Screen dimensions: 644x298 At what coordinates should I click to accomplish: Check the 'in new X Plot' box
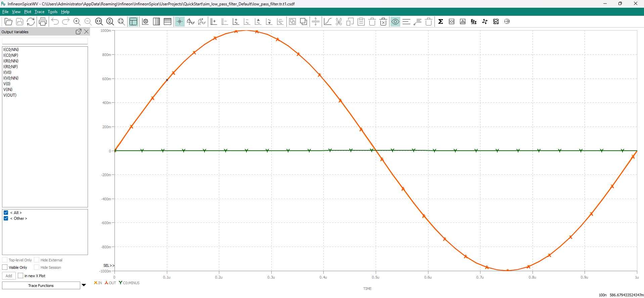pyautogui.click(x=20, y=276)
